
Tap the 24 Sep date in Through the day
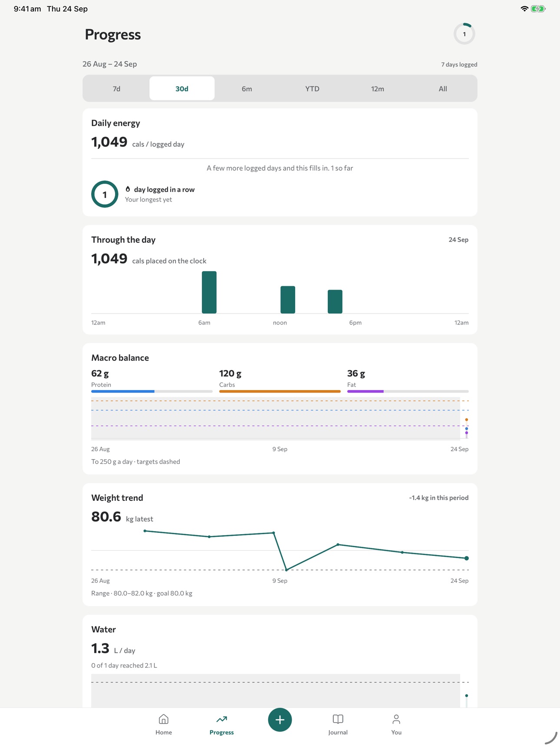click(x=458, y=240)
